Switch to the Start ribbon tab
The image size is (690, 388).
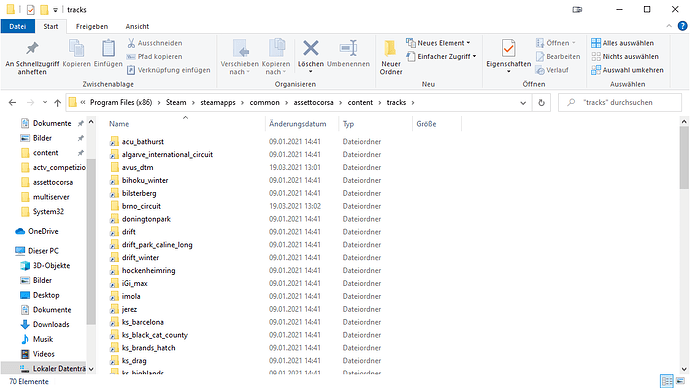tap(51, 26)
